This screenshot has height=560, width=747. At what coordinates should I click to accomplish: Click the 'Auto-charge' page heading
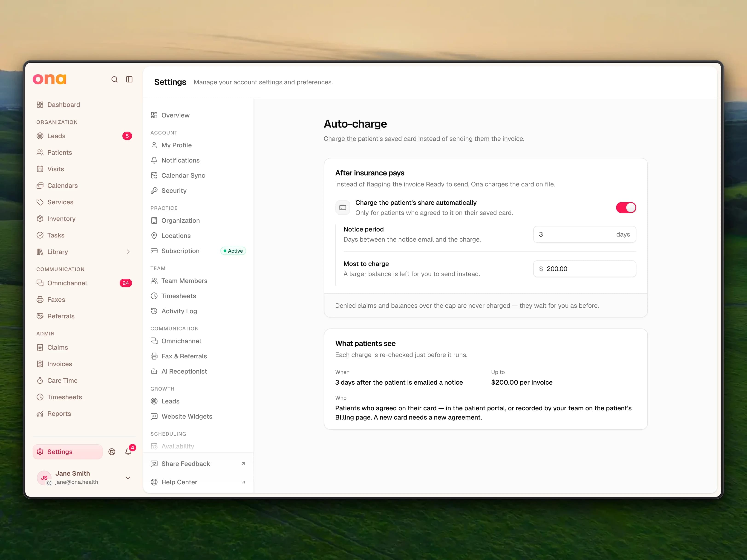click(355, 124)
